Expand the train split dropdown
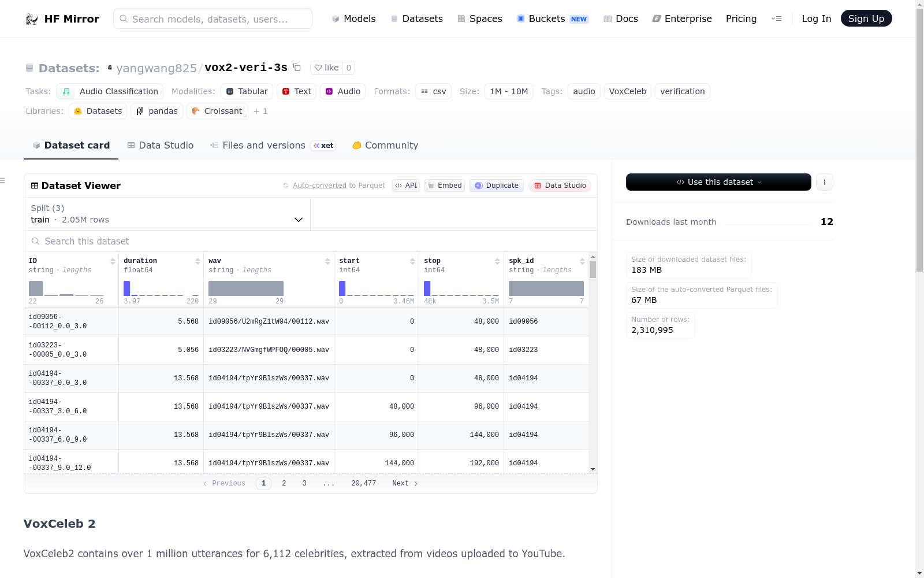Screen dimensions: 924x578 tap(167, 214)
